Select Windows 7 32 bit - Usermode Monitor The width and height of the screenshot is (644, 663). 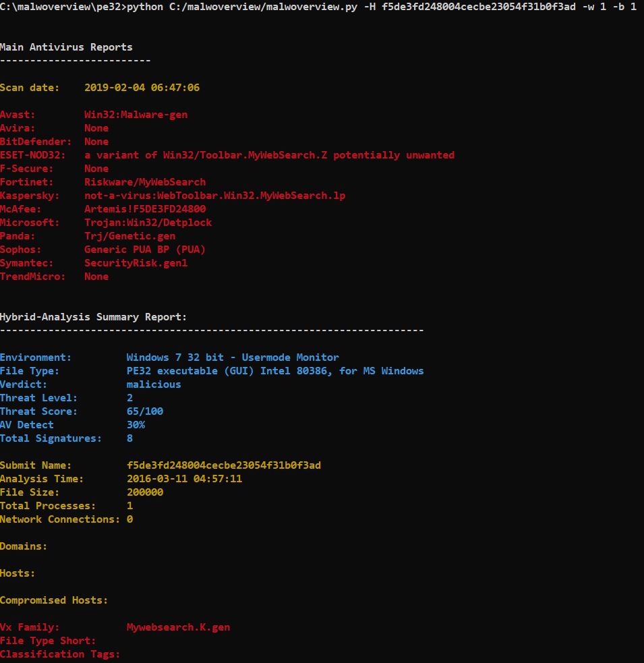(233, 357)
